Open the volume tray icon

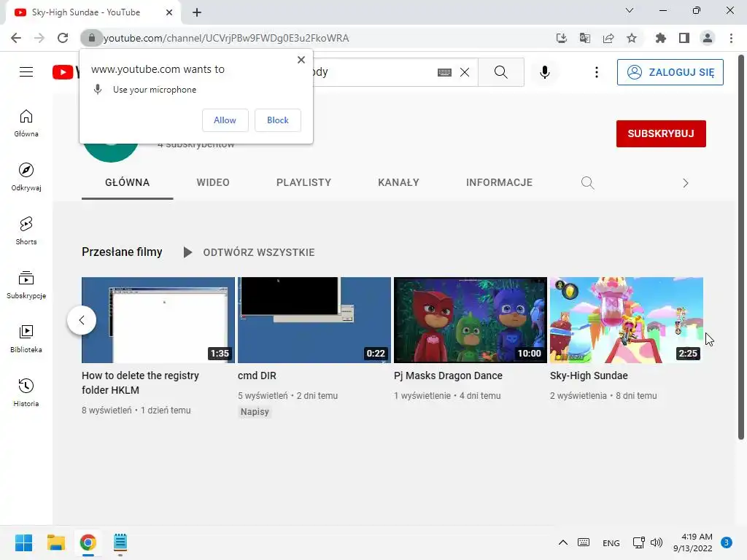click(x=657, y=542)
